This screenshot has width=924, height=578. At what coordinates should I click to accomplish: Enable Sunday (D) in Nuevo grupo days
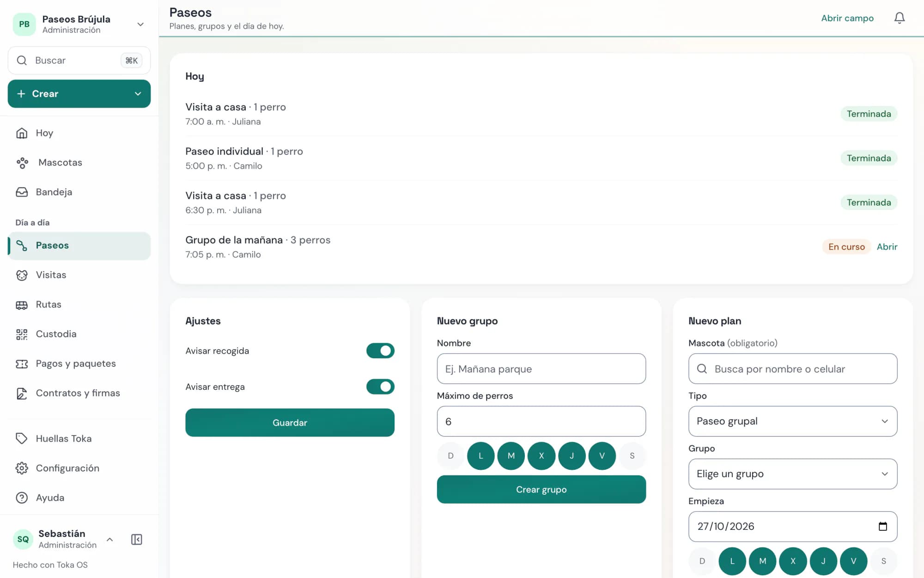(x=450, y=456)
